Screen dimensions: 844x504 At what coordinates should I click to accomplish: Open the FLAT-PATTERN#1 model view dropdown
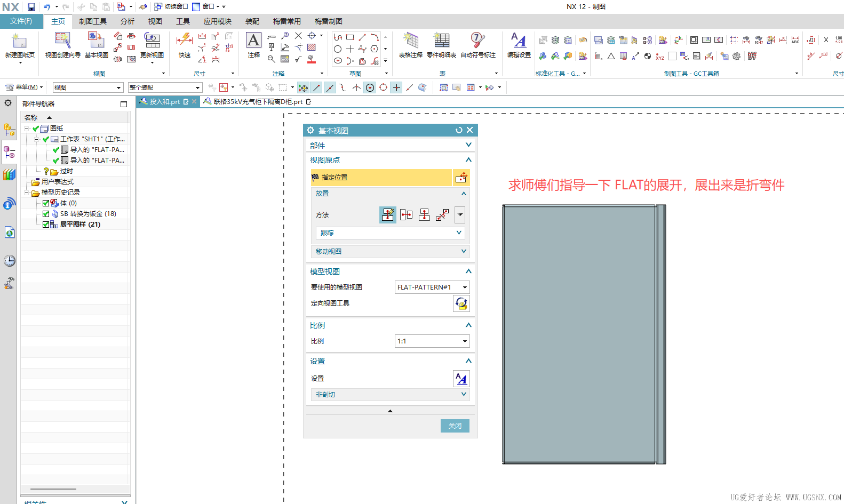tap(432, 287)
